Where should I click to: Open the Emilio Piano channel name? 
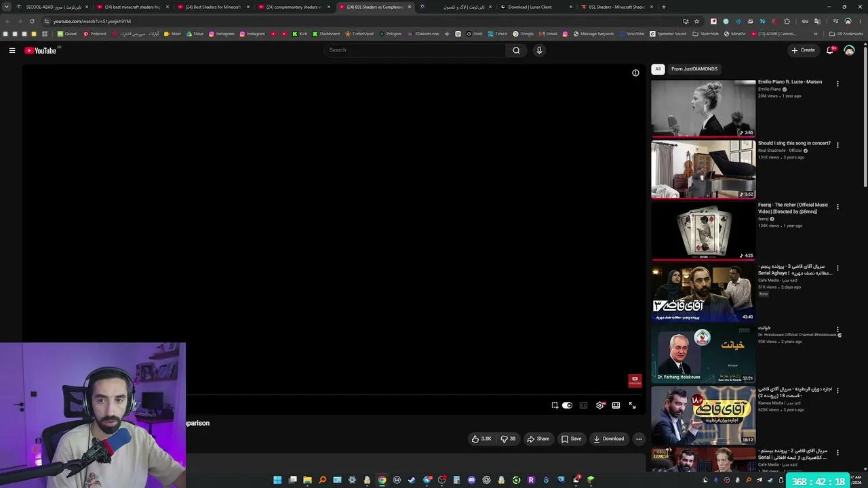coord(770,89)
